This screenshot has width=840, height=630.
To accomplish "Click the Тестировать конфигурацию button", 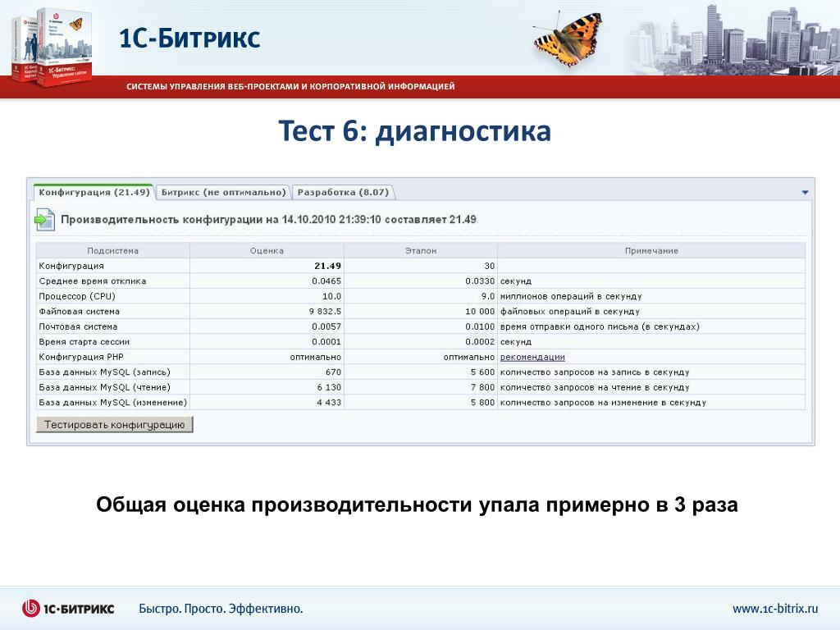I will click(x=115, y=425).
